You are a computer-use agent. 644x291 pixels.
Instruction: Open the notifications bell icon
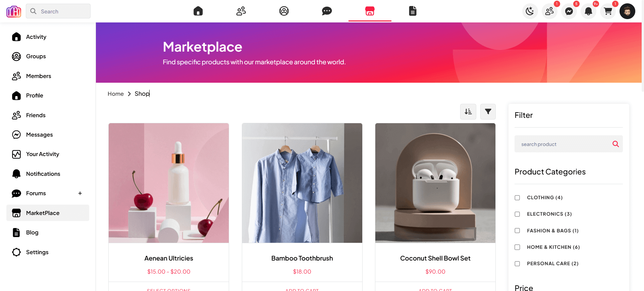pos(588,11)
